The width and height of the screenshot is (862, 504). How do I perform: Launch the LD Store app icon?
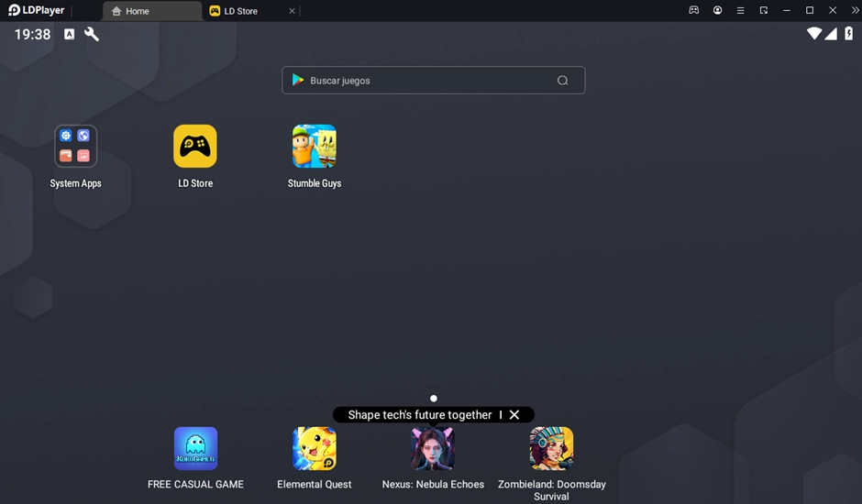[x=195, y=147]
